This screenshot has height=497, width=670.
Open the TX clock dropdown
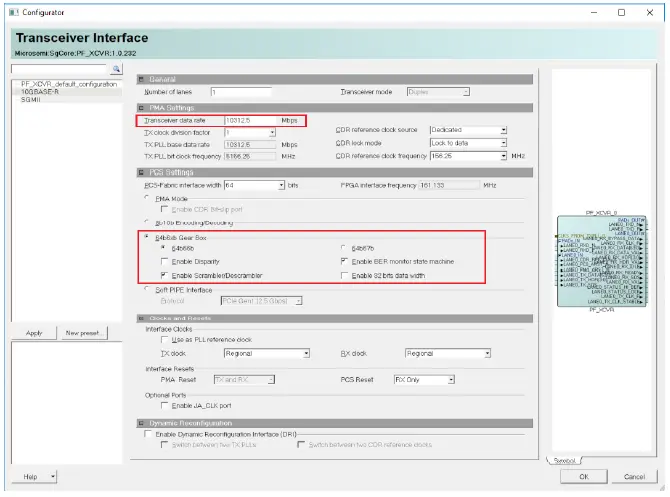tap(306, 354)
